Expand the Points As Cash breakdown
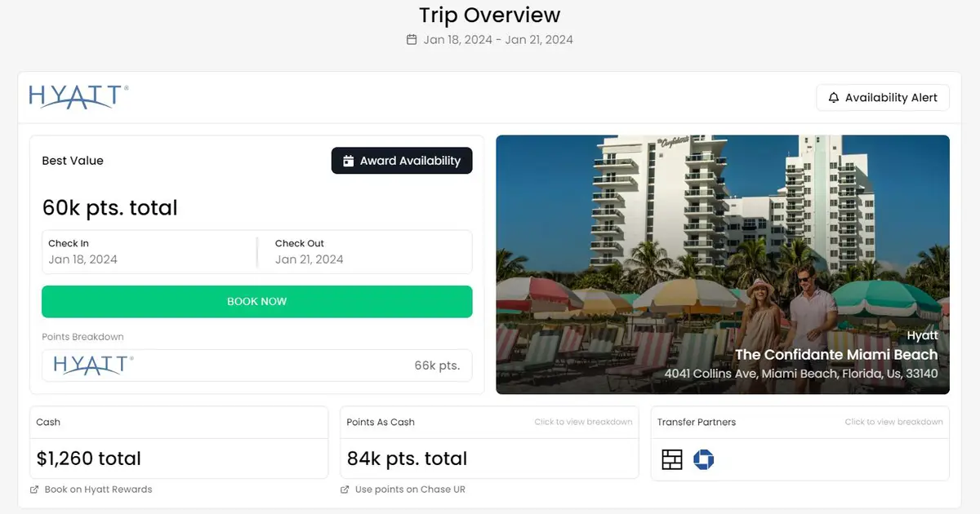Screen dimensions: 980x514 point(583,422)
